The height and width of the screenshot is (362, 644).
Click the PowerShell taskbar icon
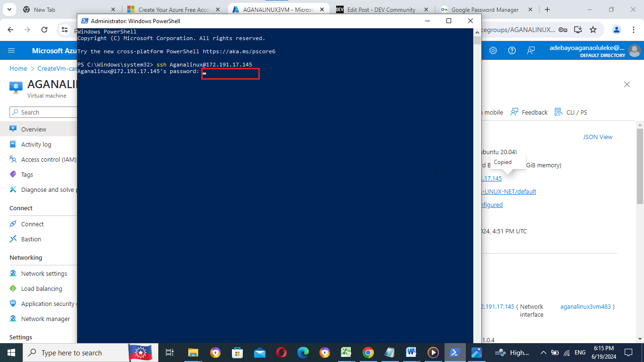[454, 353]
